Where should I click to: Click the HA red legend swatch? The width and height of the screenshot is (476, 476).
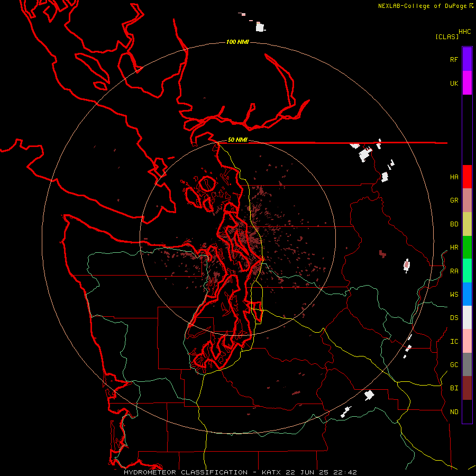click(x=467, y=177)
